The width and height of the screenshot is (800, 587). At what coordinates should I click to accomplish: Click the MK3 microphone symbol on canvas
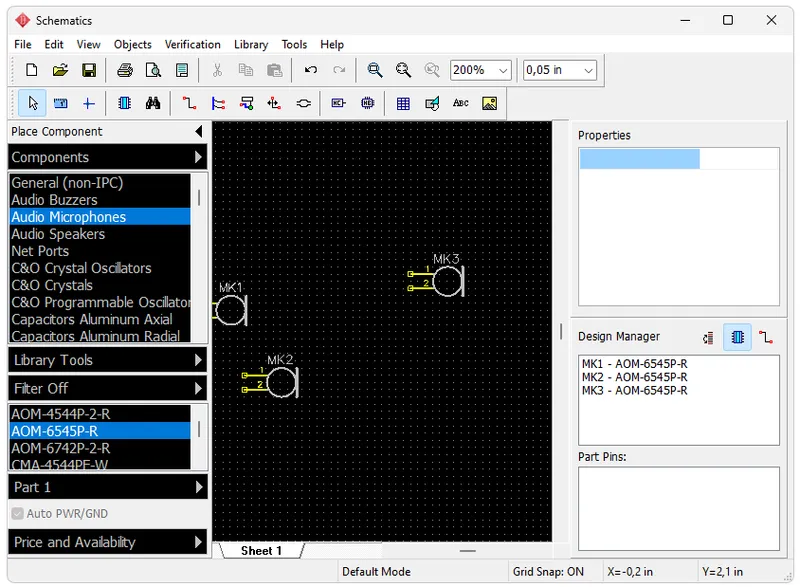tap(447, 281)
